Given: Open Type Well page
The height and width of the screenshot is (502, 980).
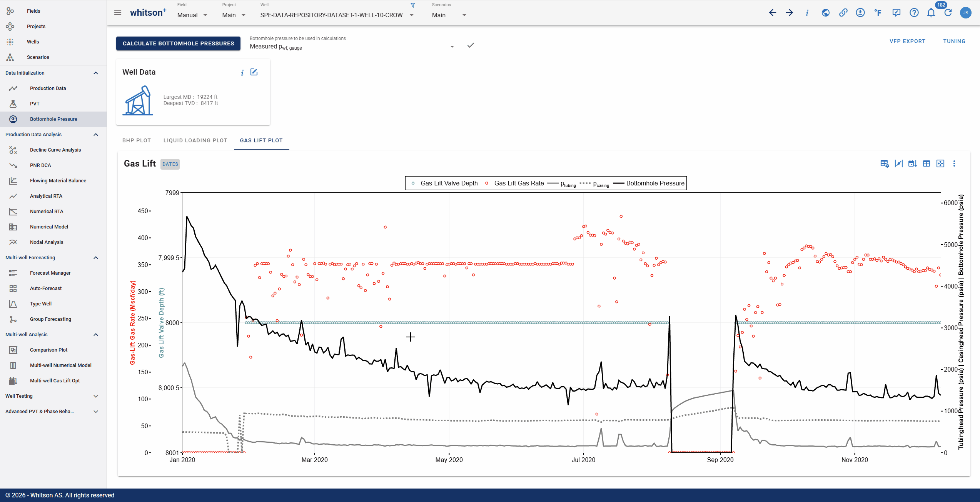Looking at the screenshot, I should point(53,304).
